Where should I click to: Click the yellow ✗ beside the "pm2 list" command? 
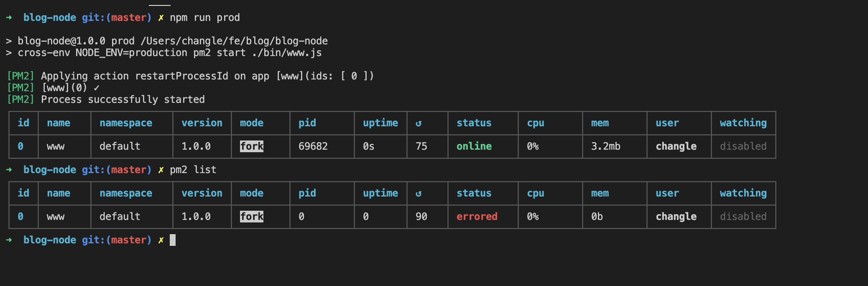(161, 170)
